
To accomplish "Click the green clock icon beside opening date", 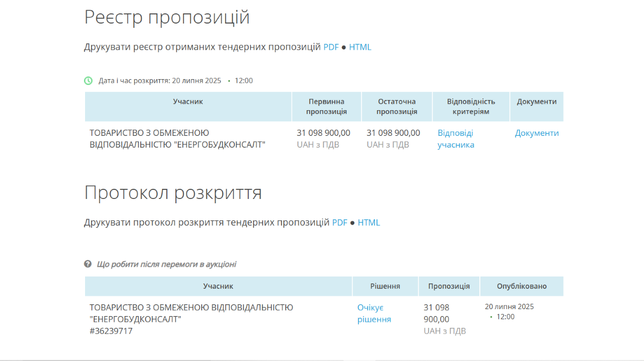I will coord(88,81).
